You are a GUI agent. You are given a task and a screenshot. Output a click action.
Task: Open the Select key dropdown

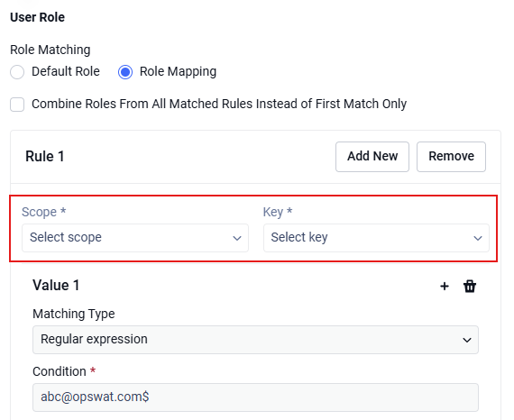[x=376, y=238]
